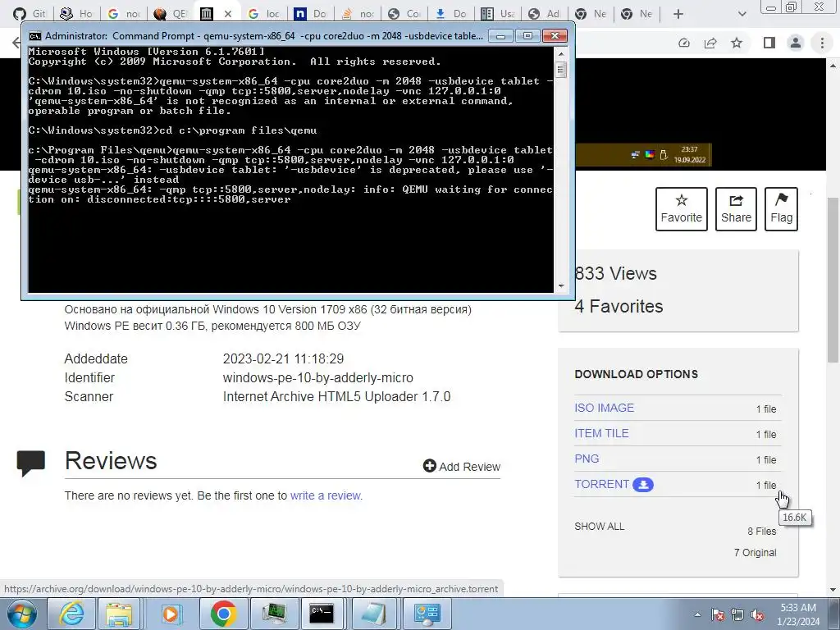
Task: Open Chrome performance speedometer icon
Action: coord(684,43)
